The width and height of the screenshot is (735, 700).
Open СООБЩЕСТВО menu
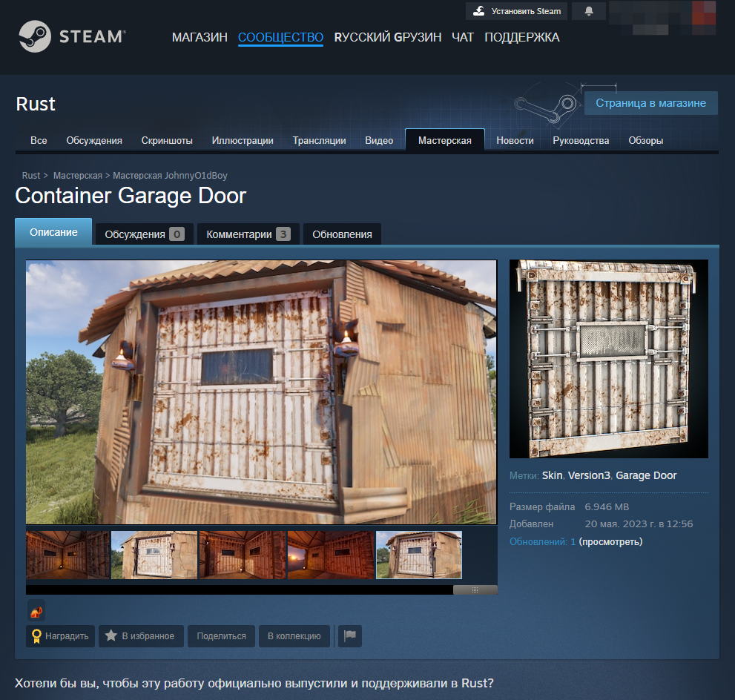pyautogui.click(x=280, y=37)
